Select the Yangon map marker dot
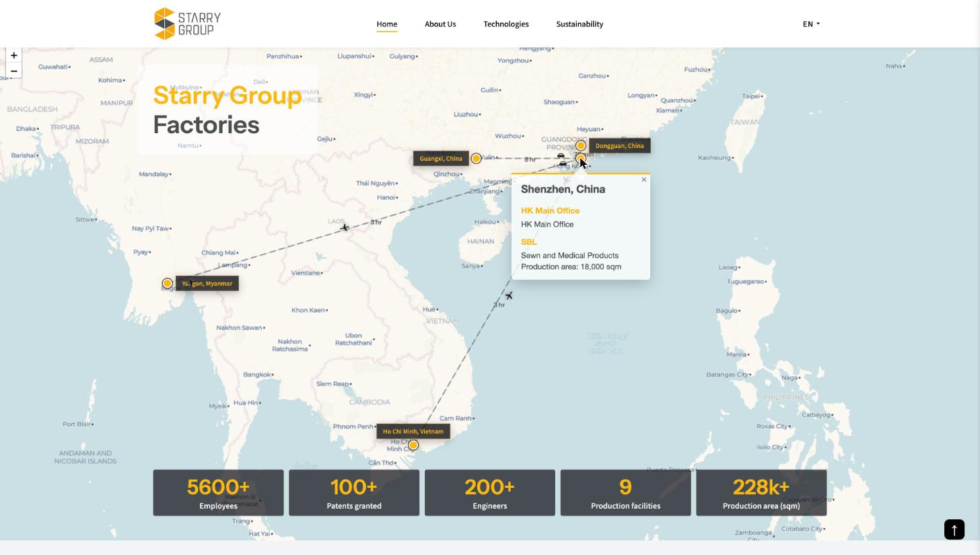This screenshot has height=555, width=980. point(167,283)
